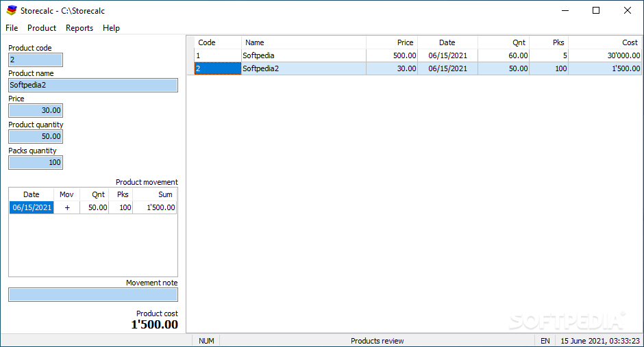Screen dimensions: 644x347
Task: Click the Mov header in Product movement table
Action: [66, 194]
